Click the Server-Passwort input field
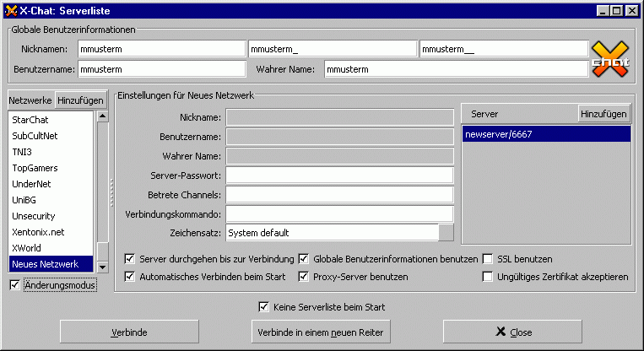Image resolution: width=644 pixels, height=351 pixels. click(x=339, y=175)
